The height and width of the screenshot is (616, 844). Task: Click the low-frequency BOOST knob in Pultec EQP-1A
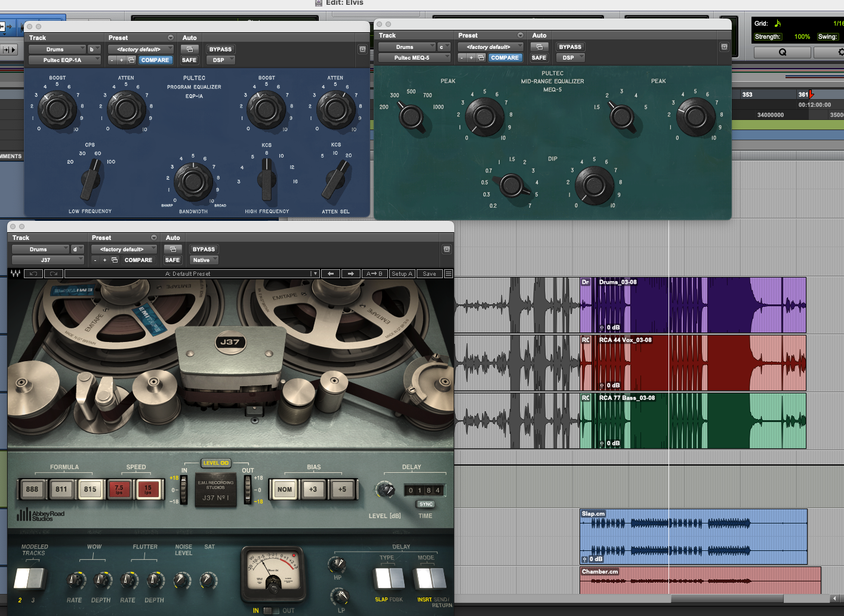[x=57, y=109]
